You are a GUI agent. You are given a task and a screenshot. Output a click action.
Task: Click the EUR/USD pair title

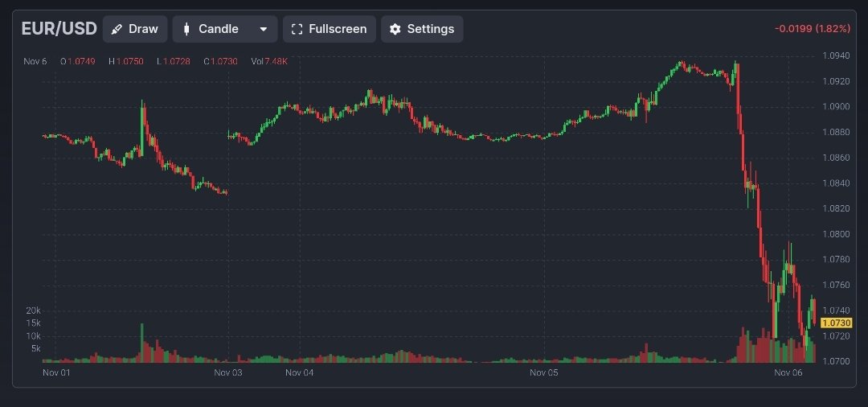59,29
